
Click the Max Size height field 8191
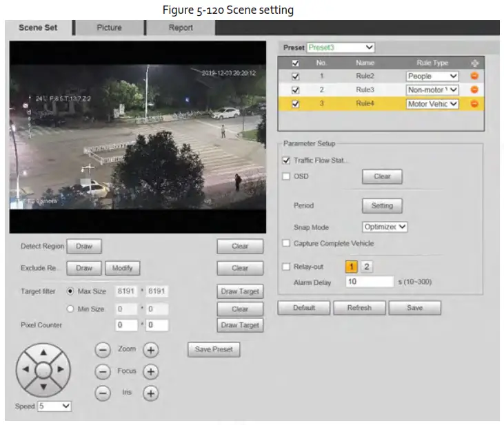point(157,291)
